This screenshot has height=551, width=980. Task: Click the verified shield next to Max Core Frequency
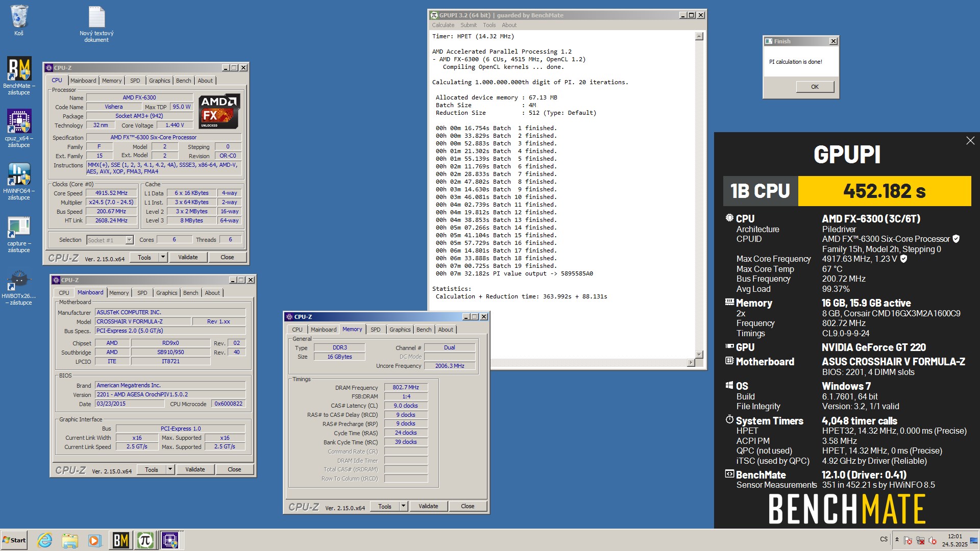(903, 259)
